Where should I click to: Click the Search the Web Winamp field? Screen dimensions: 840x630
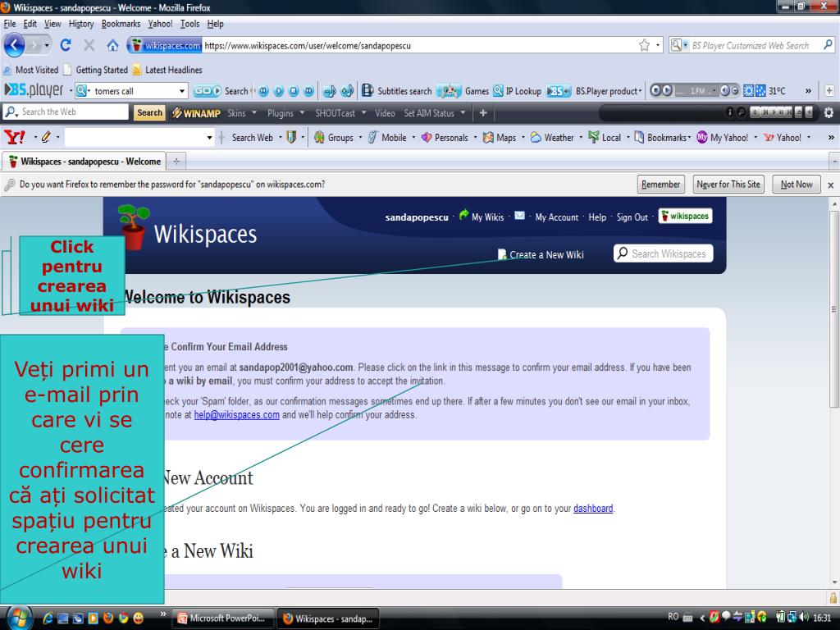point(66,112)
